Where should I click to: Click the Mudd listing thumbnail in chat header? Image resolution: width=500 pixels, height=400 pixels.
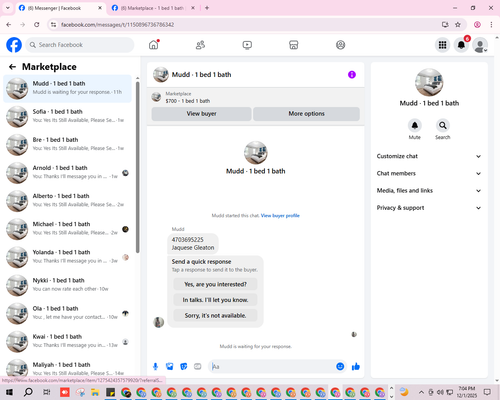point(161,75)
